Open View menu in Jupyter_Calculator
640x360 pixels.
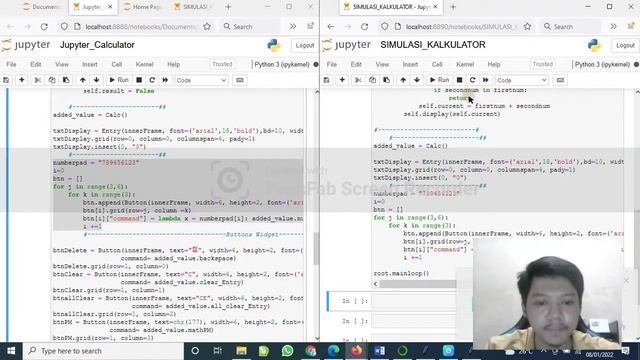[62, 64]
